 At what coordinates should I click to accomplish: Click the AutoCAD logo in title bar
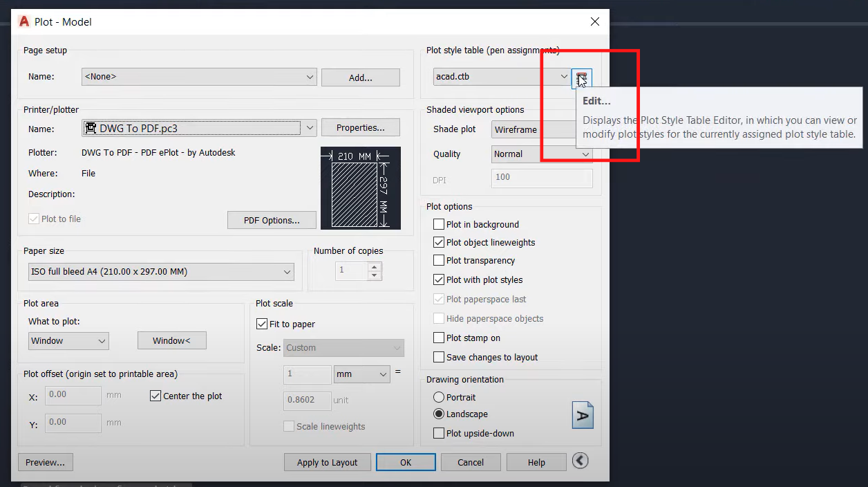coord(24,21)
